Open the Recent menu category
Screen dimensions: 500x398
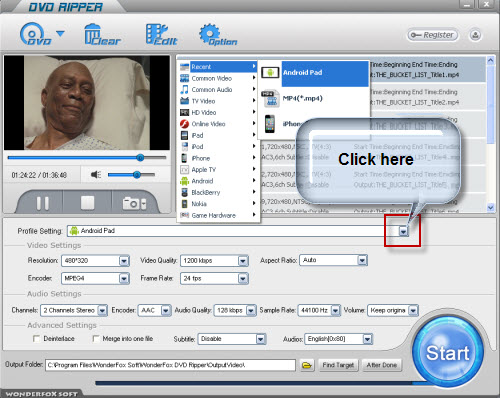tap(218, 67)
